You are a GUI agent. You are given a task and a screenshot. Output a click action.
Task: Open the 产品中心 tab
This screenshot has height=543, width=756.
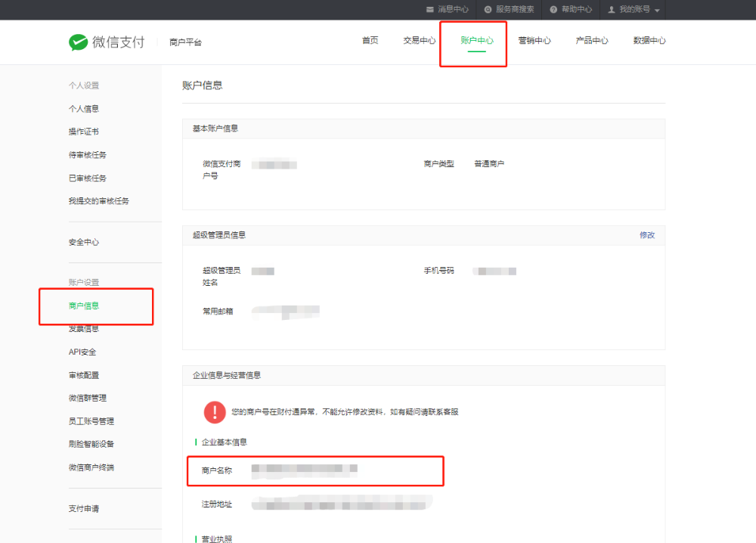tap(592, 41)
